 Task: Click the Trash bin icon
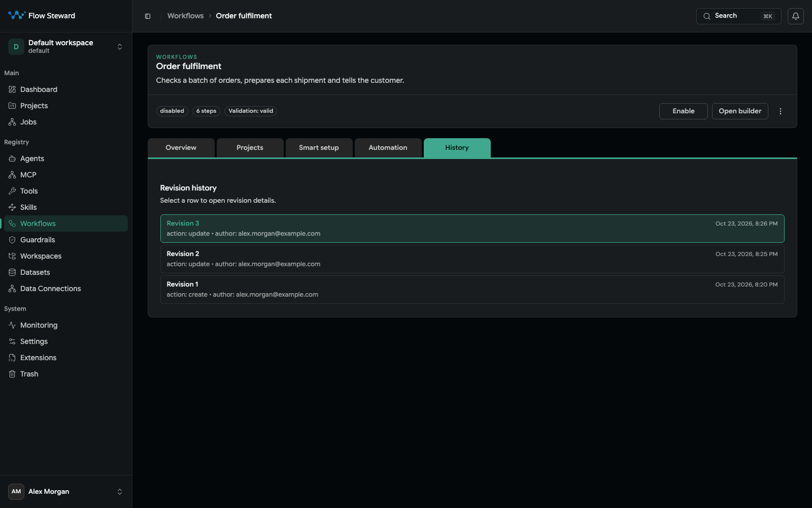tap(12, 374)
